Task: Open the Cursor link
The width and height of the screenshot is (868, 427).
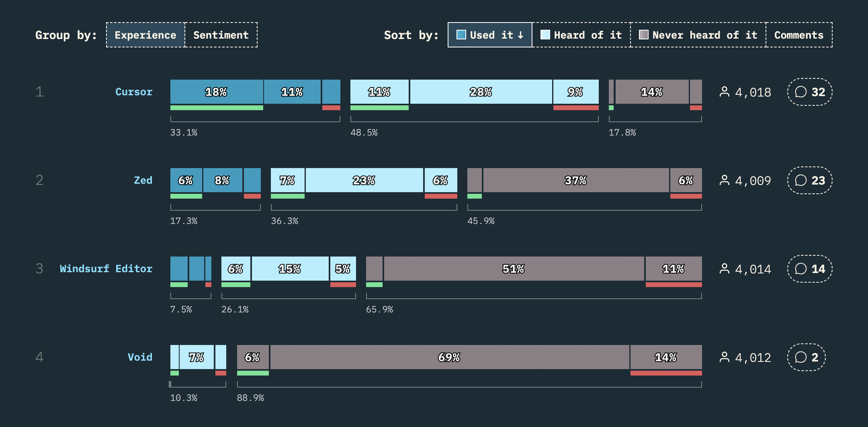Action: click(x=134, y=92)
